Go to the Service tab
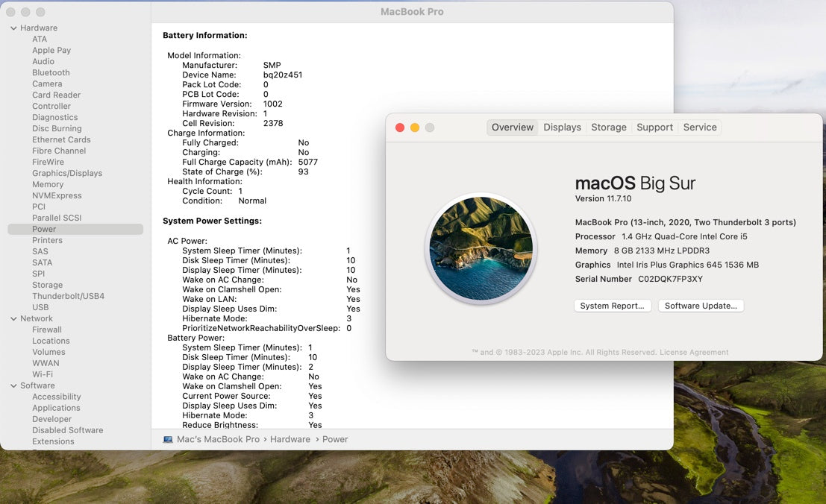The image size is (826, 504). coord(699,127)
